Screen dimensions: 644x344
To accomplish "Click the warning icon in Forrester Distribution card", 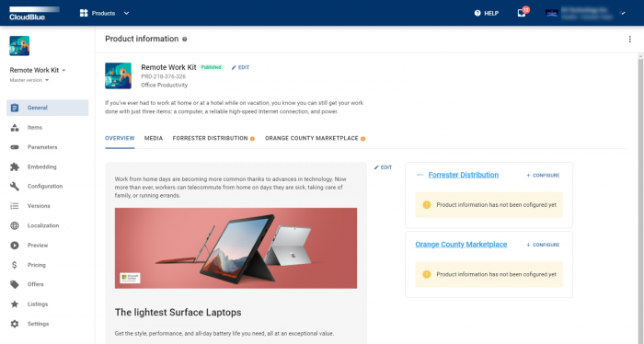I will (427, 204).
